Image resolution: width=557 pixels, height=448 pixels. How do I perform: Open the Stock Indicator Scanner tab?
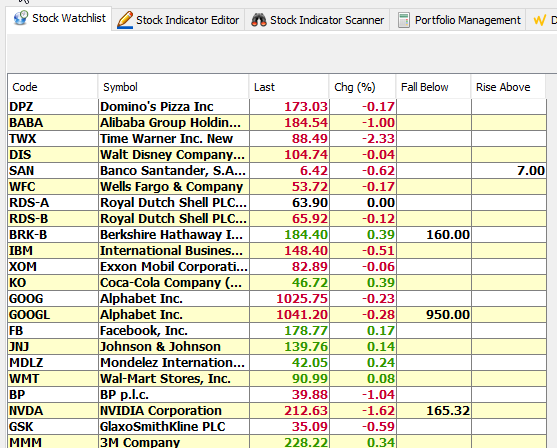point(317,20)
